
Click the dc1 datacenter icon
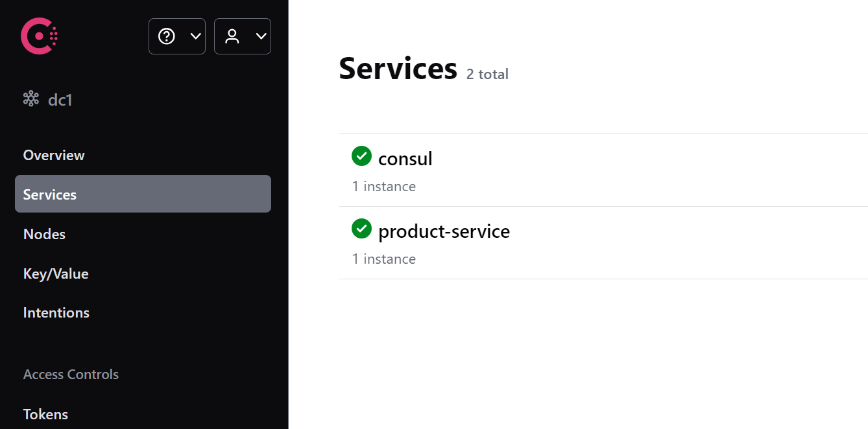pos(31,99)
